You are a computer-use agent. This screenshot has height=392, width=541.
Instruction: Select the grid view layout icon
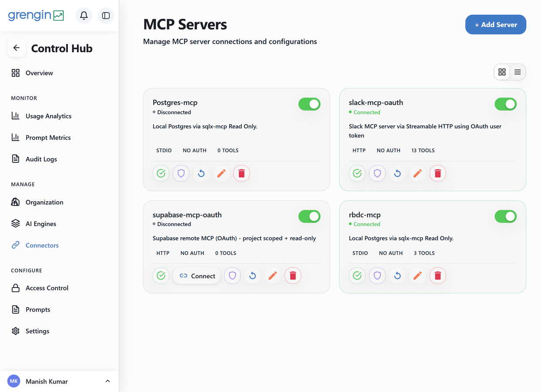[502, 72]
